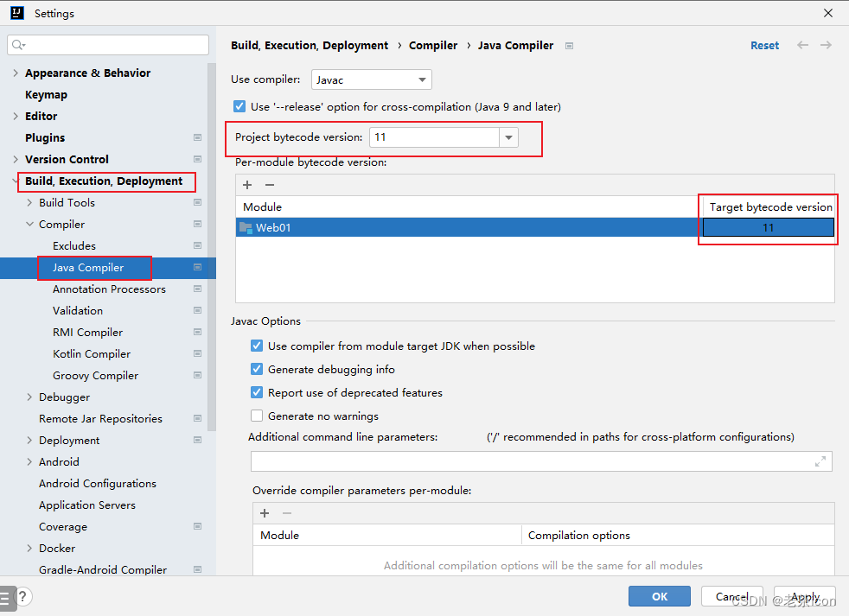Open Application Servers settings
This screenshot has height=616, width=849.
(87, 505)
